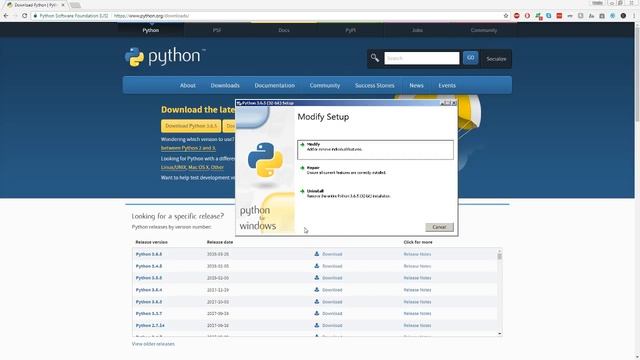The height and width of the screenshot is (360, 640).
Task: Open the Community menu in the blue navbar
Action: point(324,85)
